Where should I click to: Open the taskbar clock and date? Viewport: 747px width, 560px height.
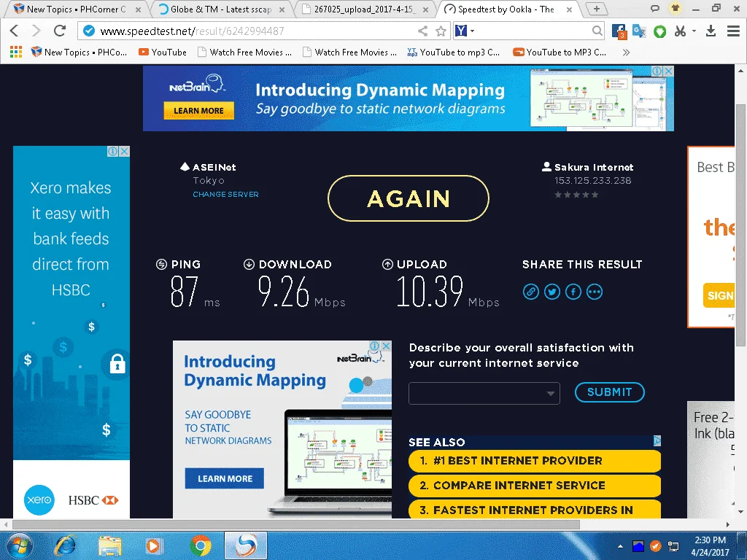coord(710,546)
